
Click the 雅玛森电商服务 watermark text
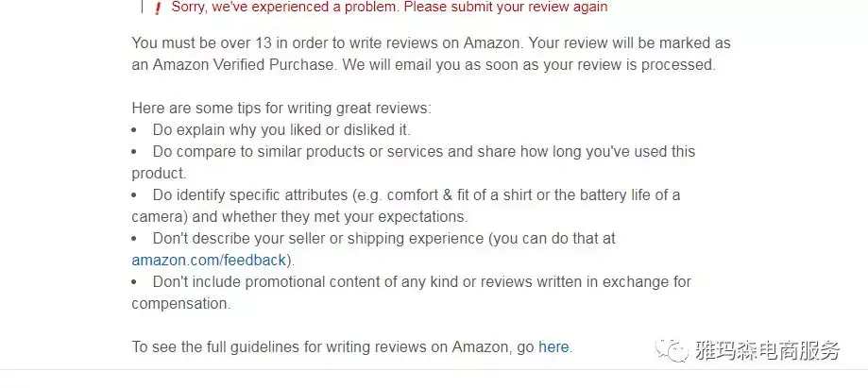coord(767,351)
